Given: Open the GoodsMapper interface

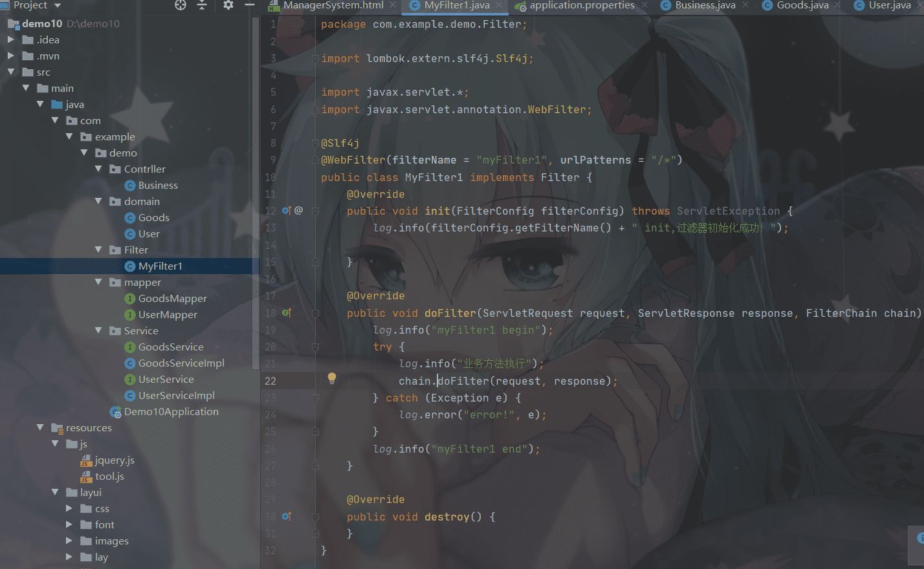Looking at the screenshot, I should (x=173, y=298).
